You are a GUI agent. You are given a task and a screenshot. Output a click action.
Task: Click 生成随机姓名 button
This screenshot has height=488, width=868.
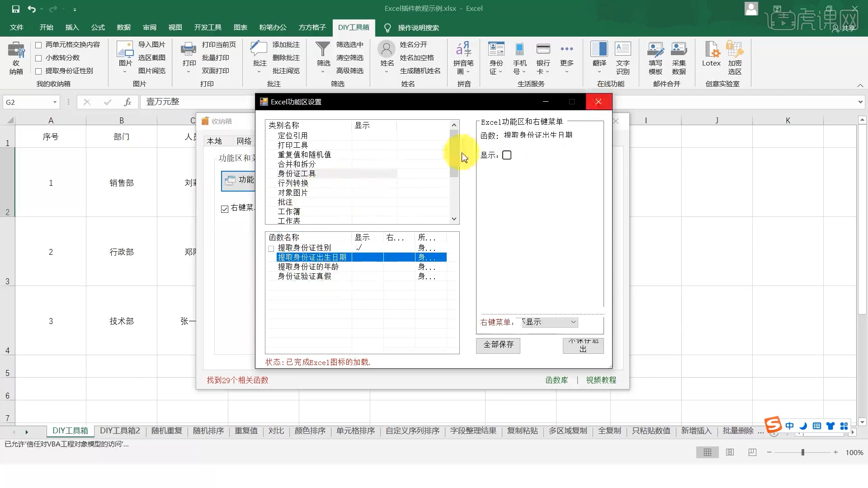420,71
